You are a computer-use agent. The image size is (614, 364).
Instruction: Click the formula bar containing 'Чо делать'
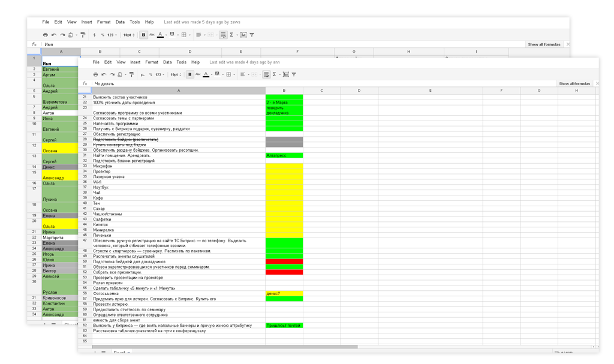click(x=323, y=83)
